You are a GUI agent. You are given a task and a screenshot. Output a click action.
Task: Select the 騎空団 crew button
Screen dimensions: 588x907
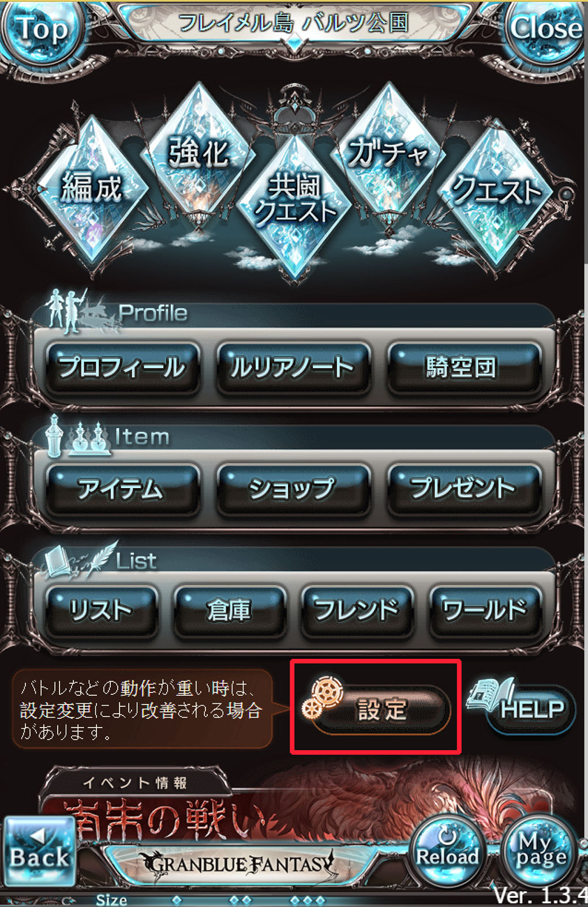(x=464, y=368)
